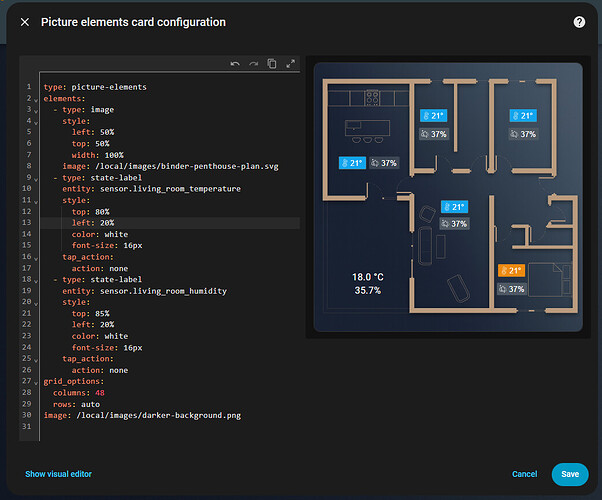Fold the grid_options section on line 27
This screenshot has height=500, width=602.
[37, 381]
